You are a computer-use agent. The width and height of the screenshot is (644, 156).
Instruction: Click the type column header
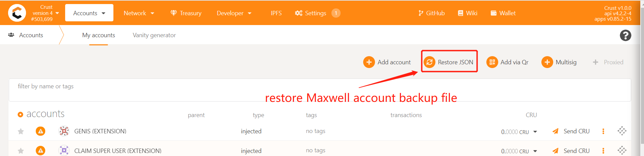pyautogui.click(x=258, y=115)
